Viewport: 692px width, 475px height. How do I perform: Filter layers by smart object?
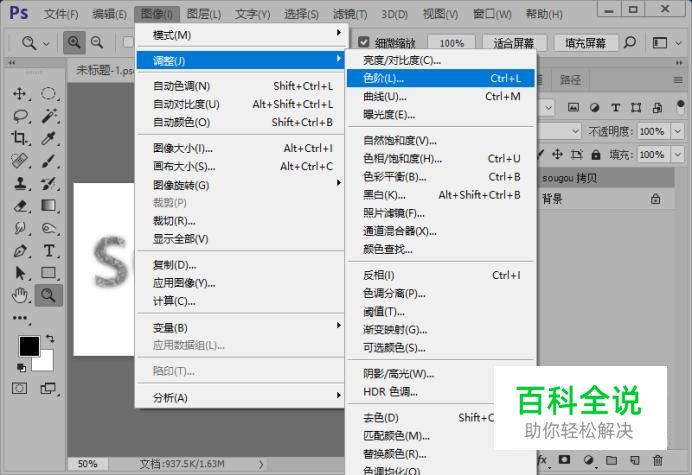[657, 107]
